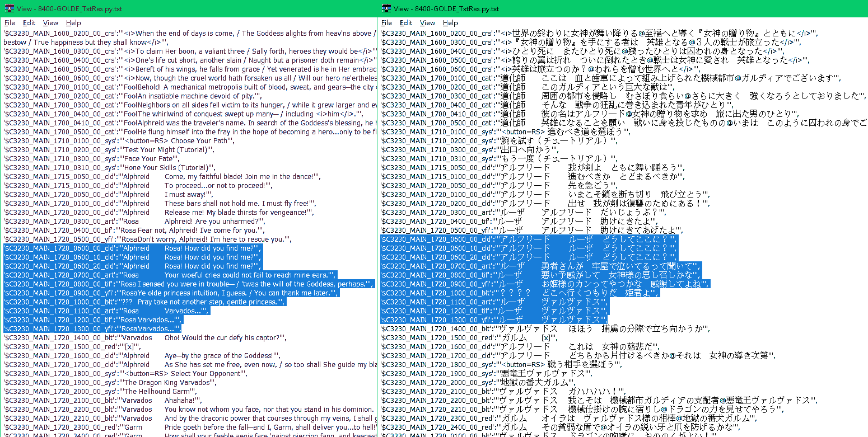This screenshot has height=437, width=868.
Task: Click the line 'One's life cut short, another slain'
Action: [x=190, y=60]
